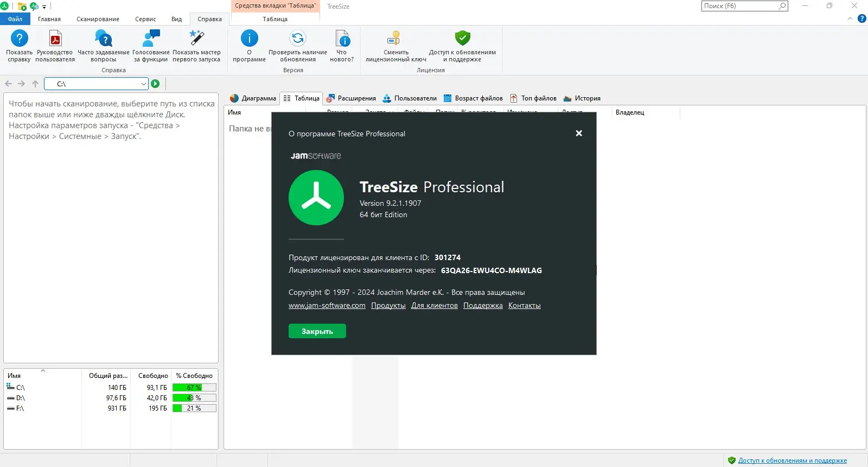Open the Возраст файлов view tab
The height and width of the screenshot is (467, 868).
point(473,98)
